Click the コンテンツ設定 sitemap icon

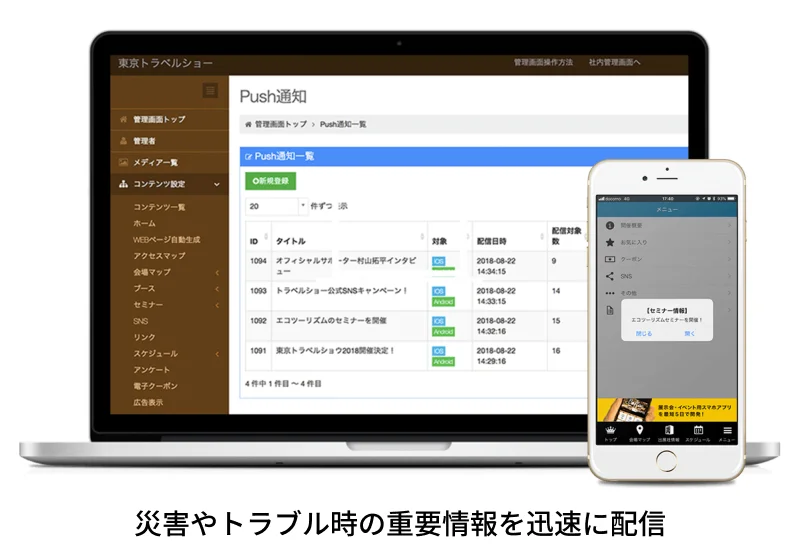tap(123, 184)
